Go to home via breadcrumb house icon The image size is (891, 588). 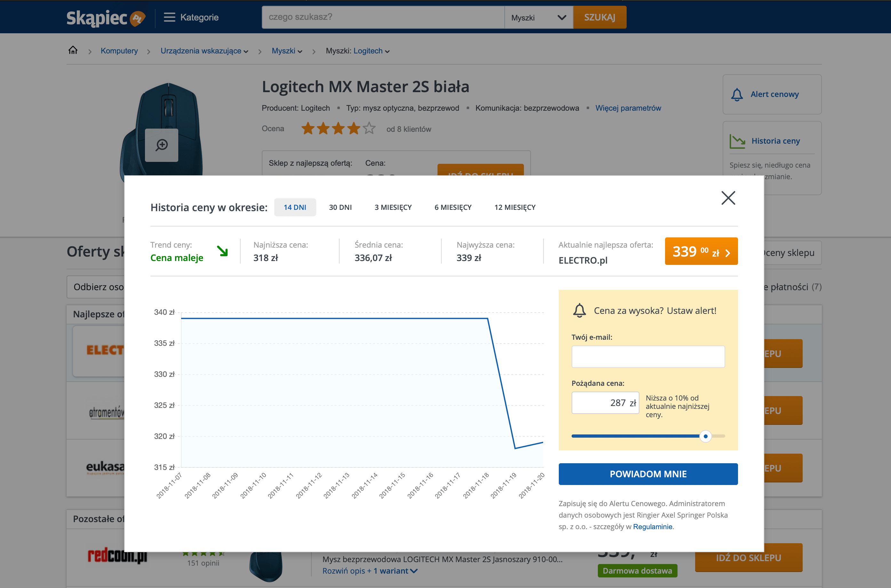click(x=73, y=50)
